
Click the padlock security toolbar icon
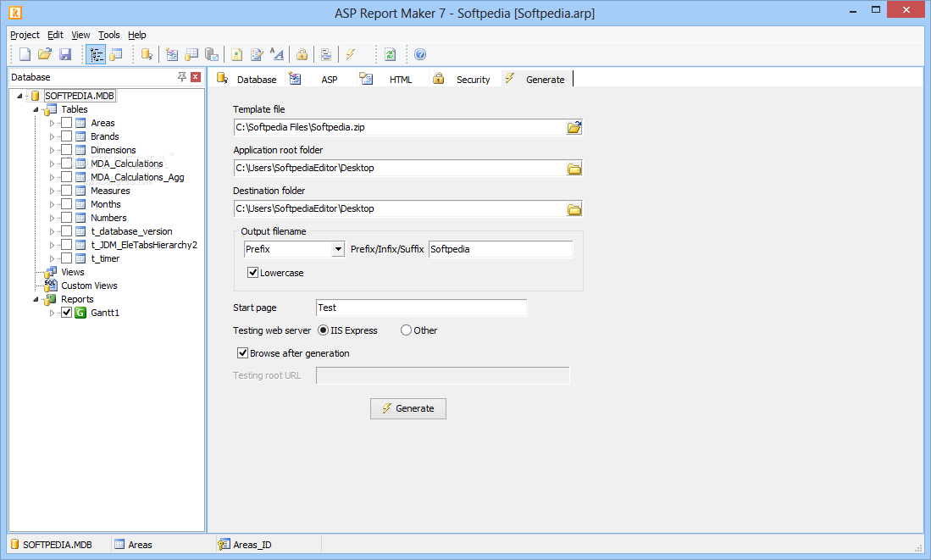coord(302,54)
